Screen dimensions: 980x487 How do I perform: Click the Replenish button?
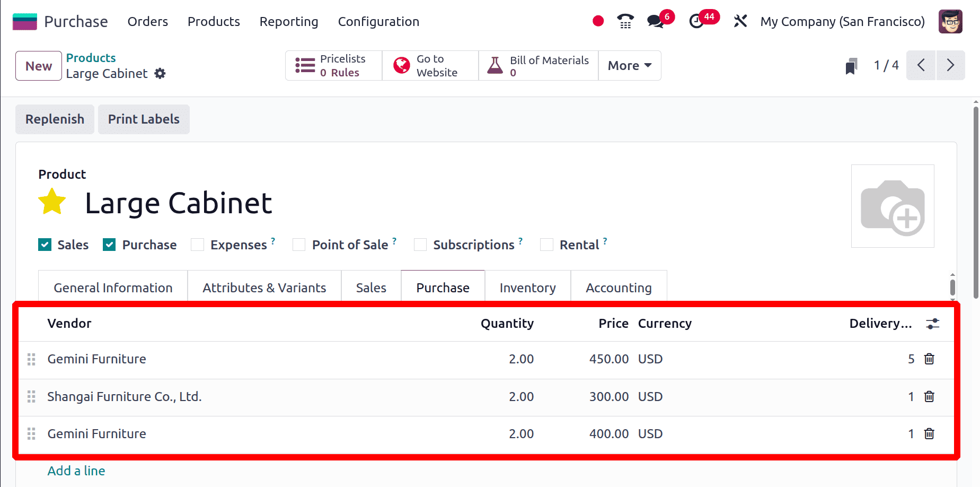[x=55, y=119]
